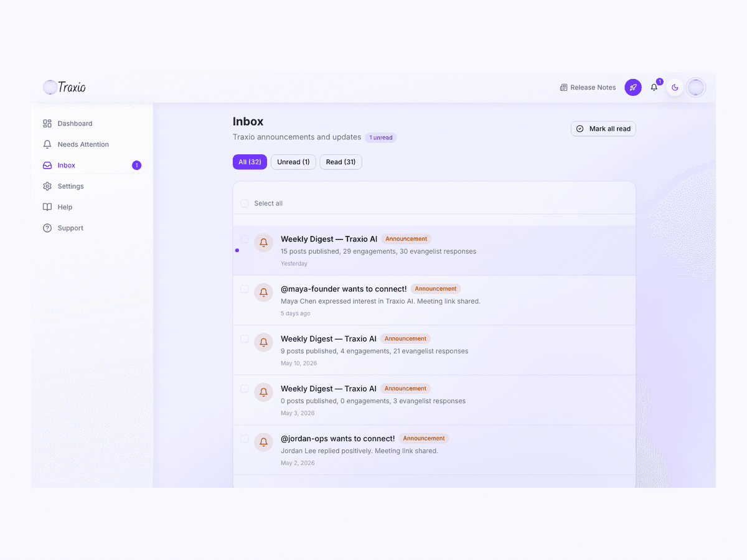Click the bell icon of the @jordan-ops message
The width and height of the screenshot is (747, 560).
[x=264, y=442]
